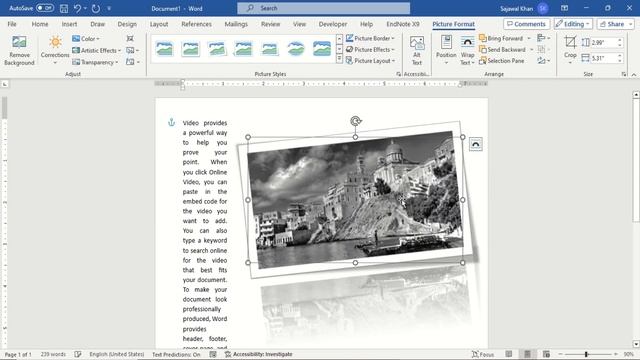Open the Picture Effects dropdown
Image resolution: width=640 pixels, height=360 pixels.
[x=370, y=49]
